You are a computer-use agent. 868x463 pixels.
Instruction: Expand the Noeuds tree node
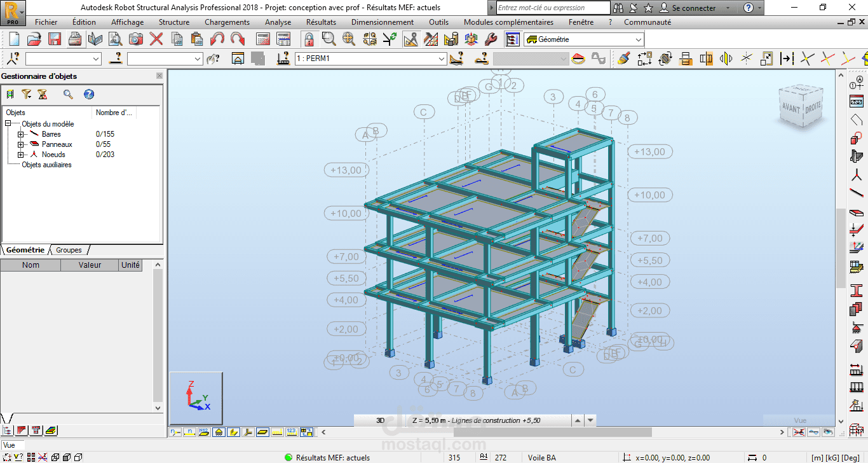coord(21,155)
